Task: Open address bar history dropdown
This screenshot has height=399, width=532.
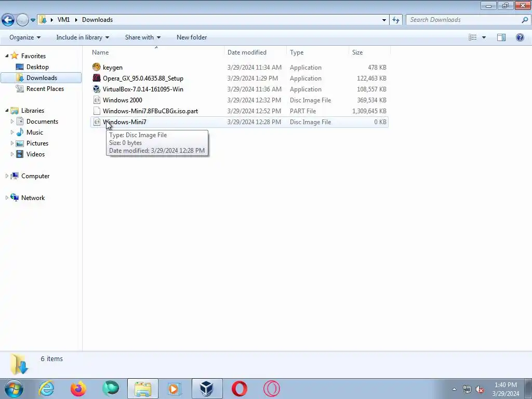Action: pyautogui.click(x=384, y=20)
